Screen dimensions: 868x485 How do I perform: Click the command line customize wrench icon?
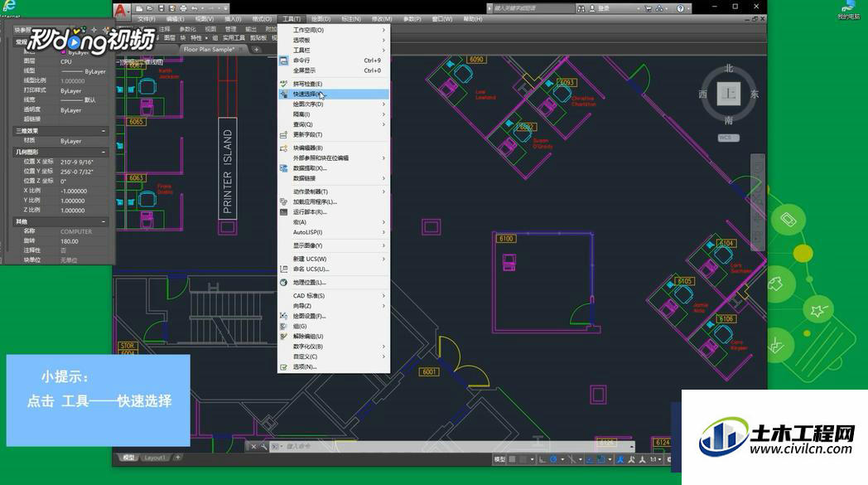coord(264,446)
